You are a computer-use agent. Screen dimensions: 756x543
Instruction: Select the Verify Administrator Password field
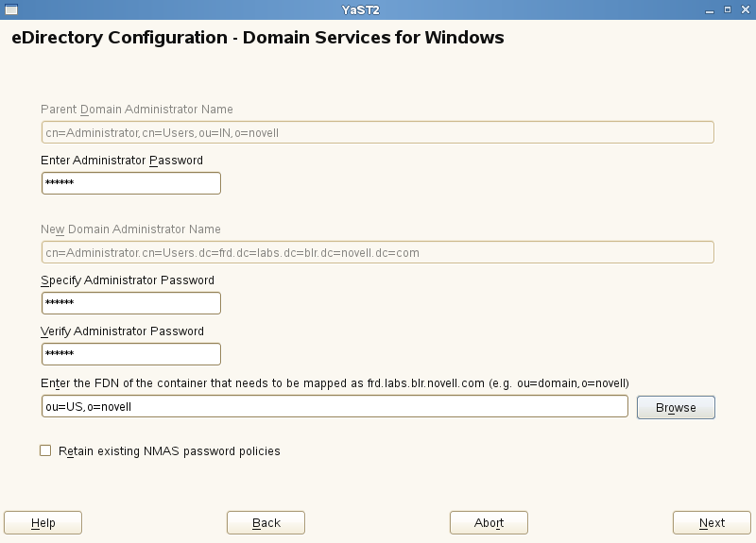tap(131, 354)
